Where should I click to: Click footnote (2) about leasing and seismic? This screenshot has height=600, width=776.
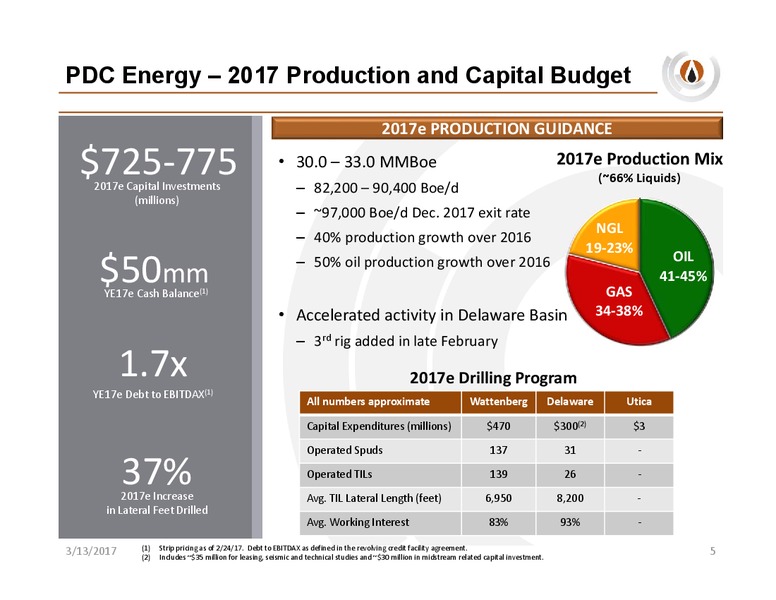pos(342,557)
